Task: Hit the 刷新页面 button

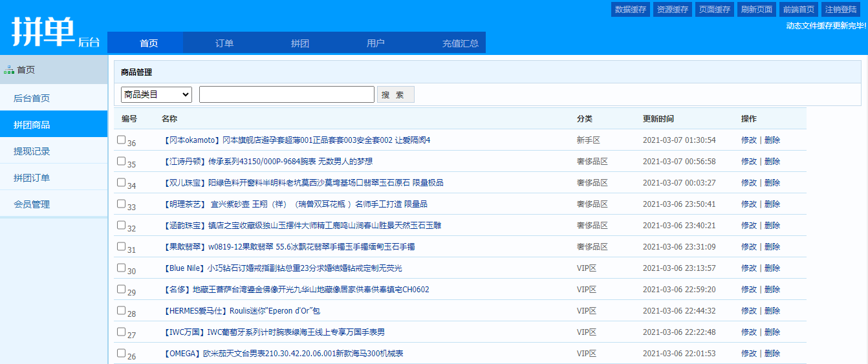Action: point(756,10)
